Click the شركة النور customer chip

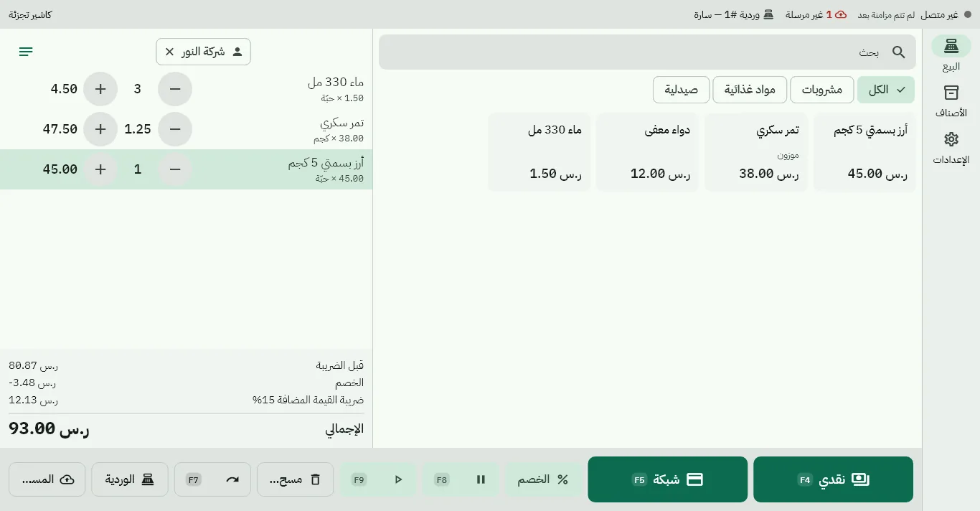click(x=204, y=52)
